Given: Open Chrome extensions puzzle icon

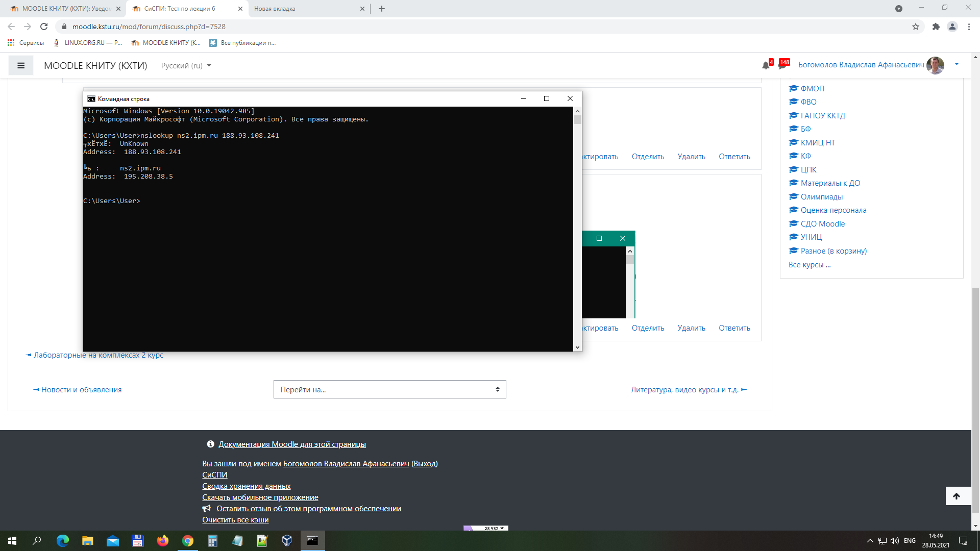Looking at the screenshot, I should (x=936, y=27).
